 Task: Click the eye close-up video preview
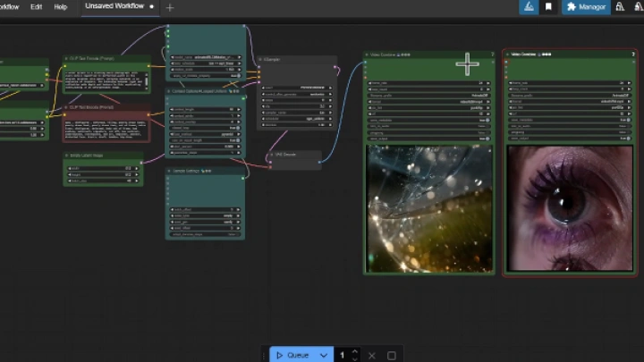click(x=570, y=208)
